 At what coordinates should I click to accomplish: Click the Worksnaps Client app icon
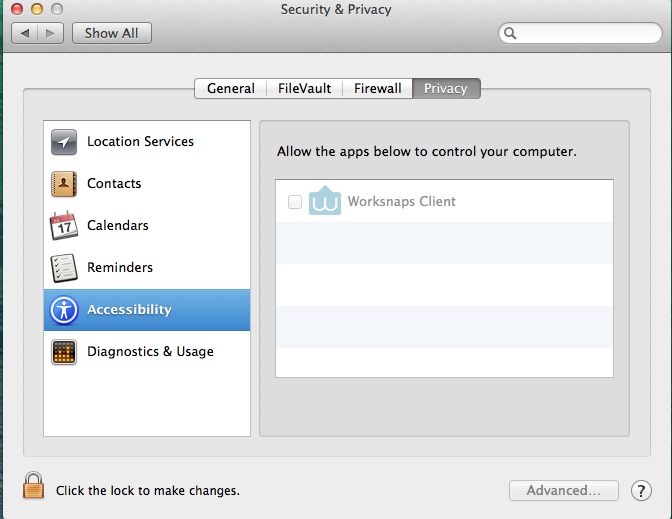point(325,201)
